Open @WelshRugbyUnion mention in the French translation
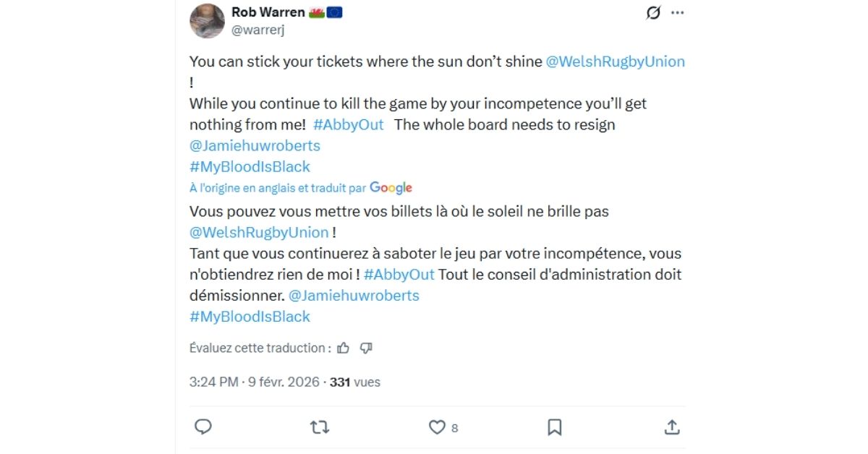The width and height of the screenshot is (868, 454). click(259, 233)
